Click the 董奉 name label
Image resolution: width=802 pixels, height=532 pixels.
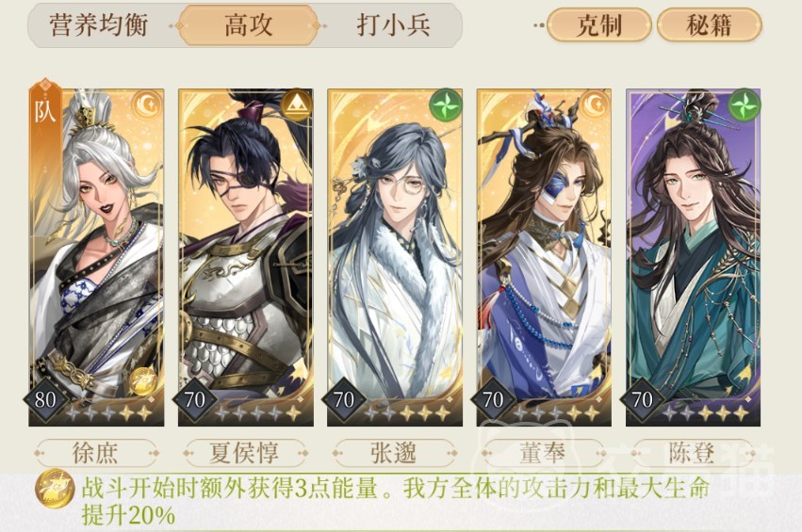click(x=543, y=453)
